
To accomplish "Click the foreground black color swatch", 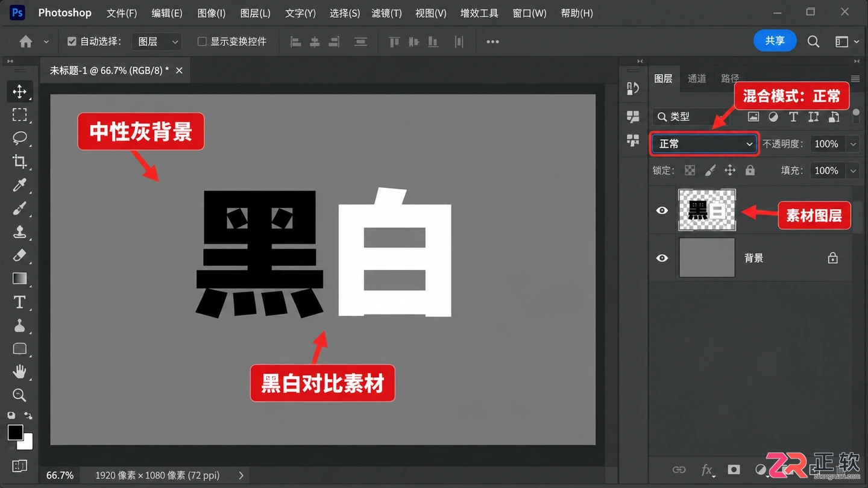I will pyautogui.click(x=15, y=432).
